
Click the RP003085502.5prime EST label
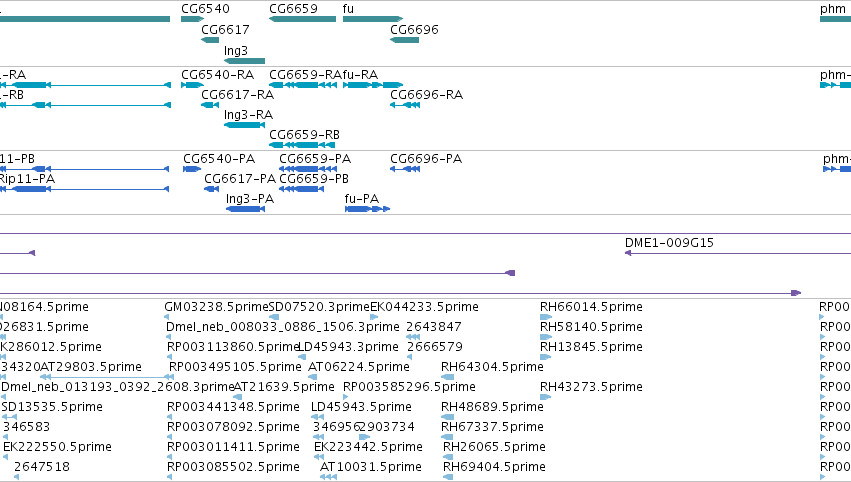click(x=233, y=467)
